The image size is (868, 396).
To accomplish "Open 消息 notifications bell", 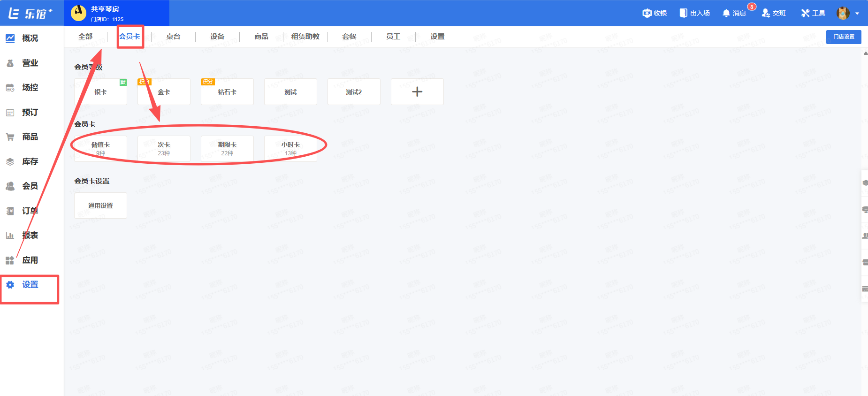I will point(726,13).
